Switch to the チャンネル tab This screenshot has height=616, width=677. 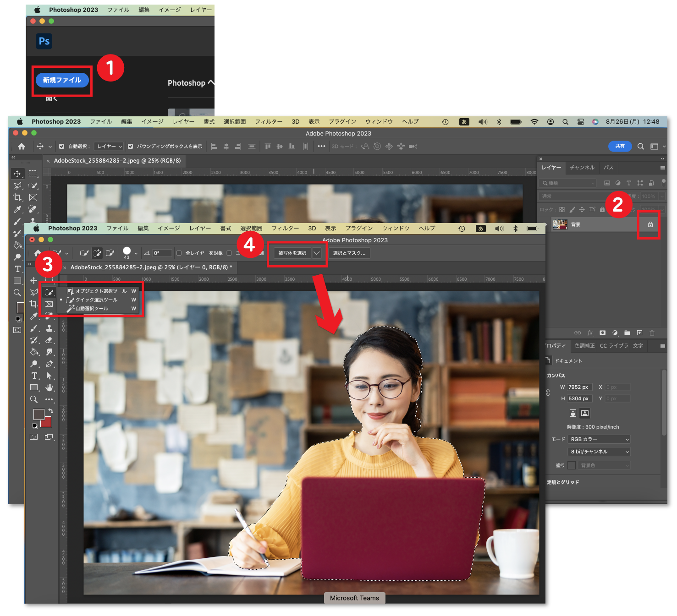click(x=582, y=168)
